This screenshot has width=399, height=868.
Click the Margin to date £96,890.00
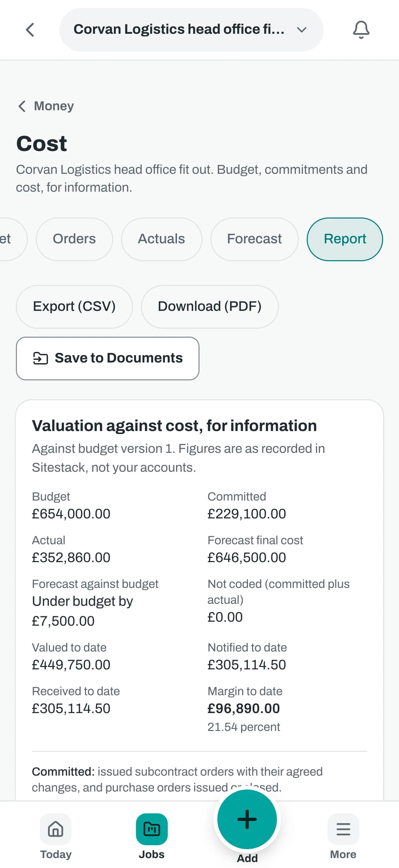pos(244,709)
